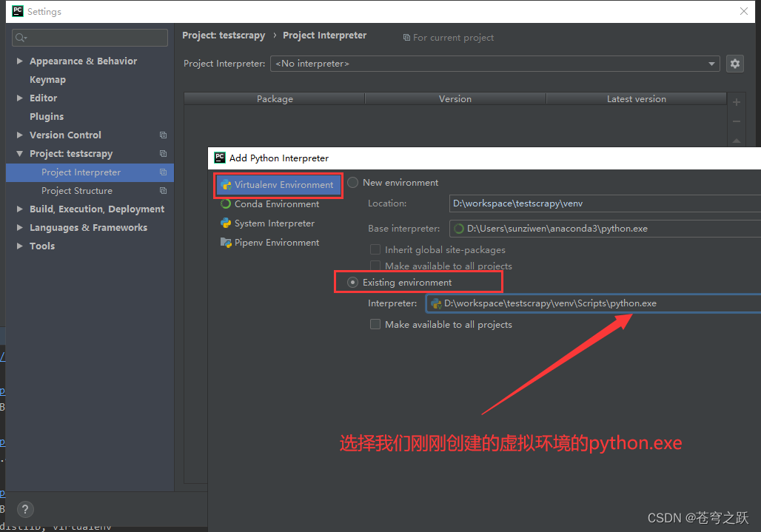Click the plus icon to add a package
The width and height of the screenshot is (761, 532).
(737, 102)
